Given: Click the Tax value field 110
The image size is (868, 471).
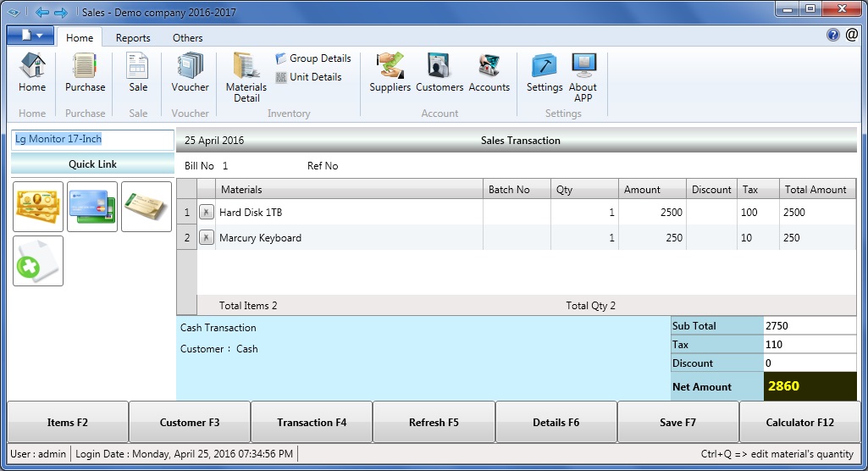Looking at the screenshot, I should (x=810, y=344).
